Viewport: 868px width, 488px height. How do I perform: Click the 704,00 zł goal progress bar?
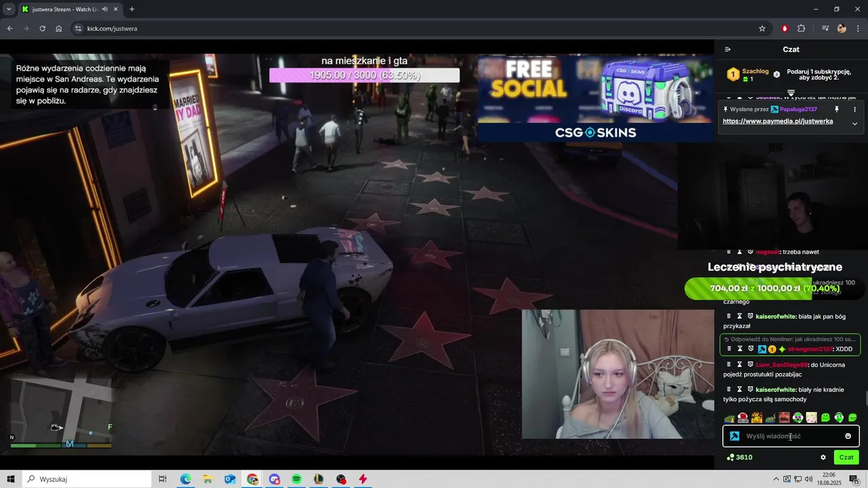(775, 289)
